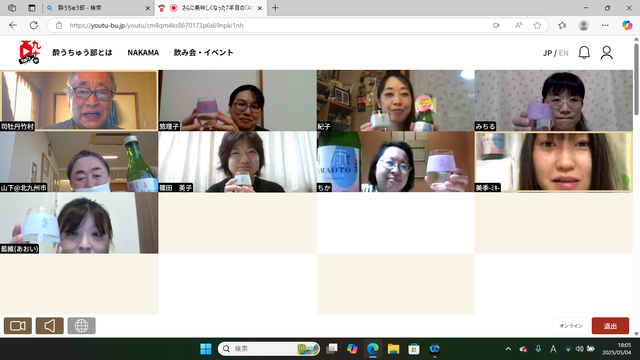Open the network wifi tray icon
This screenshot has width=640, height=360.
click(568, 349)
